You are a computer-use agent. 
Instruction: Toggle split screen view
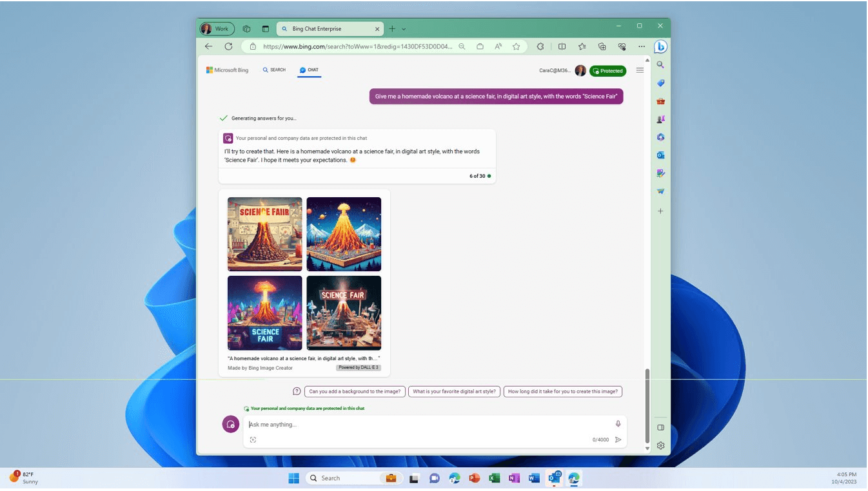pyautogui.click(x=562, y=46)
